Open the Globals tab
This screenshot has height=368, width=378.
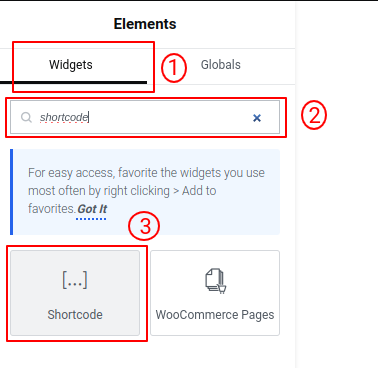(221, 65)
